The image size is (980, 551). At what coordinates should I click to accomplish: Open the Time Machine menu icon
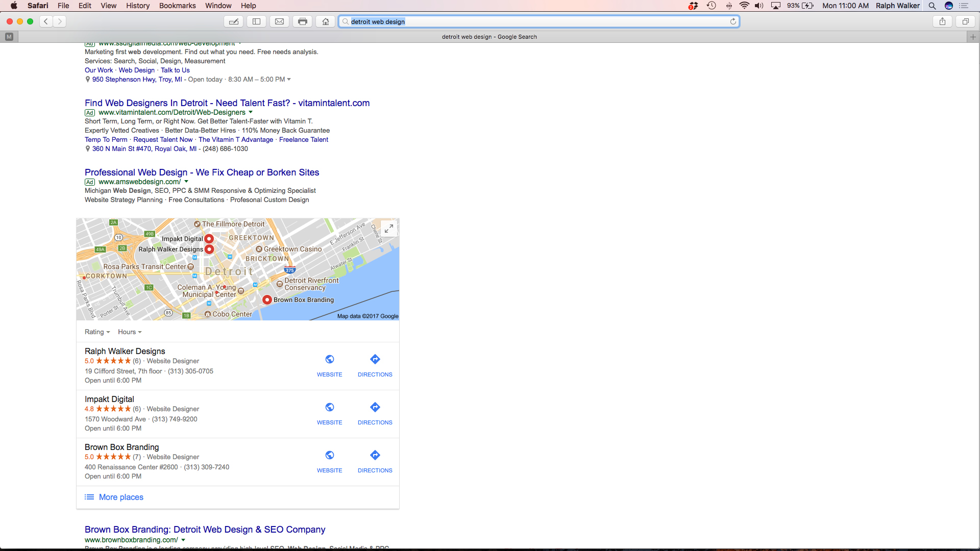tap(711, 6)
